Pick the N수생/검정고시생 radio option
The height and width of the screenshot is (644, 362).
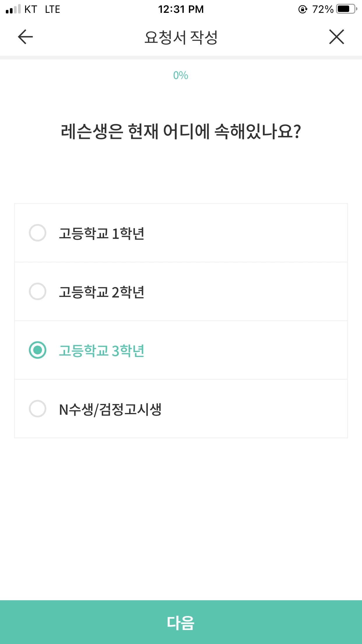pos(38,409)
